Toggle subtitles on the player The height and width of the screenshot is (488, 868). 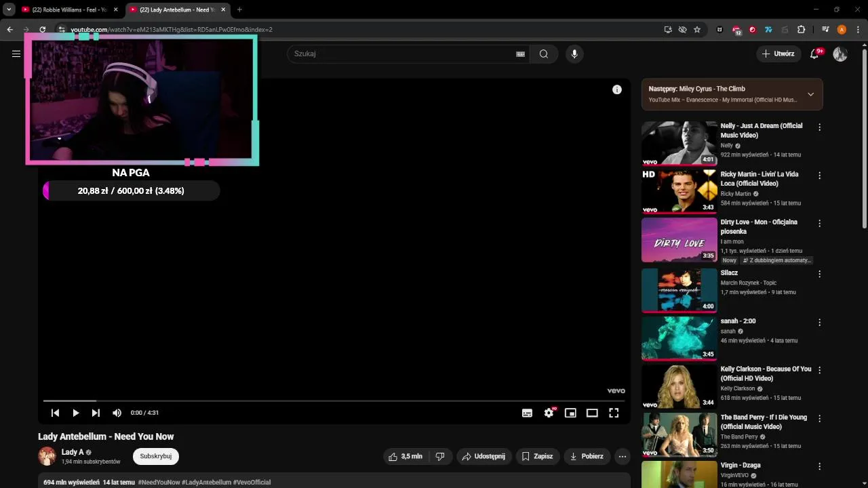527,413
